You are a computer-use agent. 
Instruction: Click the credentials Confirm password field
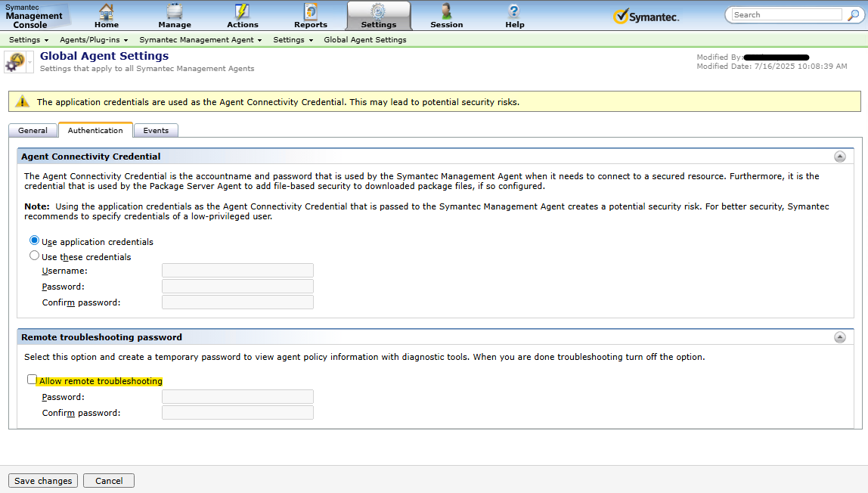pyautogui.click(x=237, y=302)
